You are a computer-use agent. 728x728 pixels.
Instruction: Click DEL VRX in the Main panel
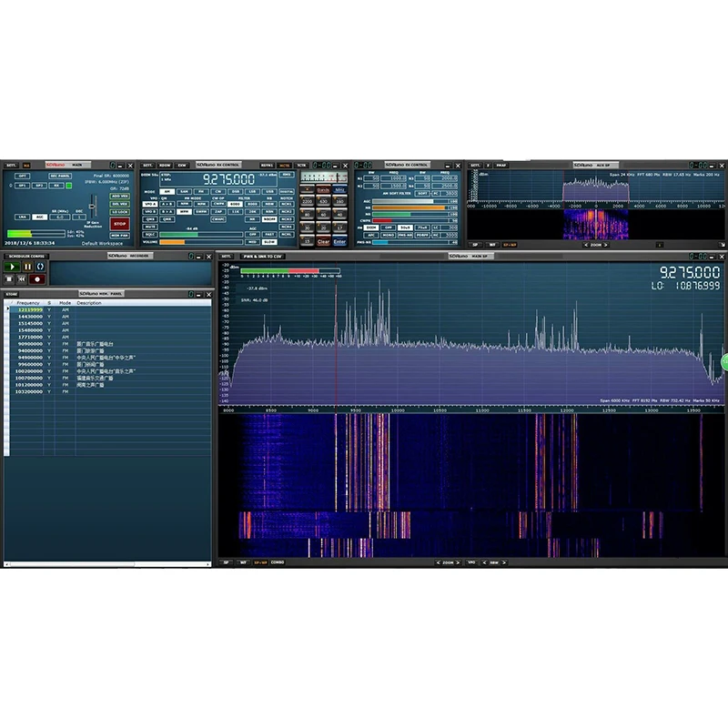(120, 204)
